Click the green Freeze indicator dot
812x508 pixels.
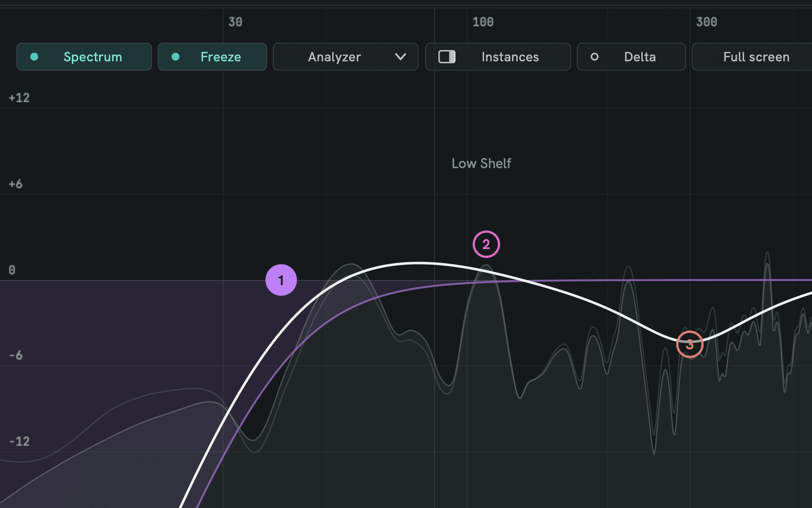[x=175, y=57]
